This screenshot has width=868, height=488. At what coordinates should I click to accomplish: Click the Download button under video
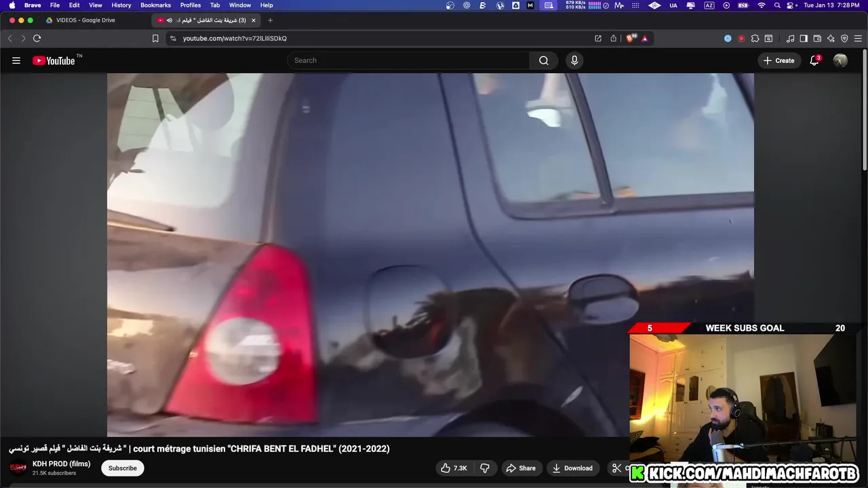coord(572,468)
